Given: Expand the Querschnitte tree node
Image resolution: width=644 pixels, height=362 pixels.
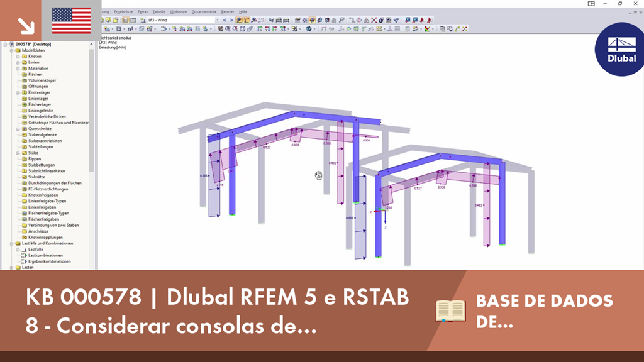Looking at the screenshot, I should (18, 129).
